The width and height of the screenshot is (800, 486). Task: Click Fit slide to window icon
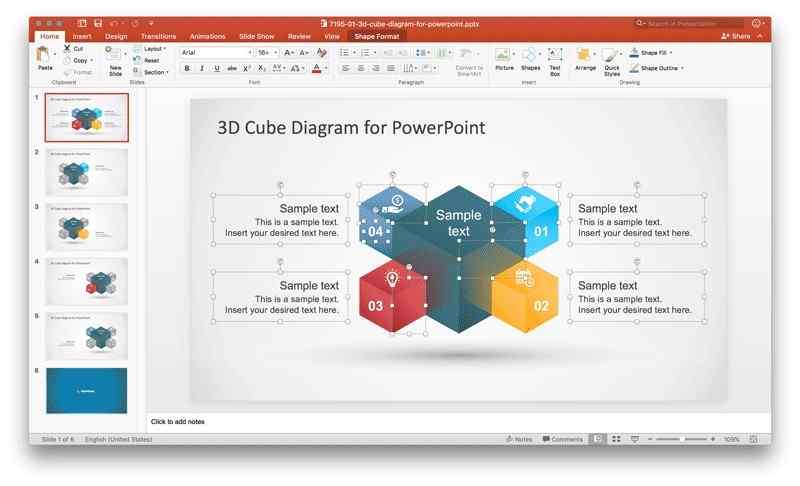pyautogui.click(x=754, y=439)
